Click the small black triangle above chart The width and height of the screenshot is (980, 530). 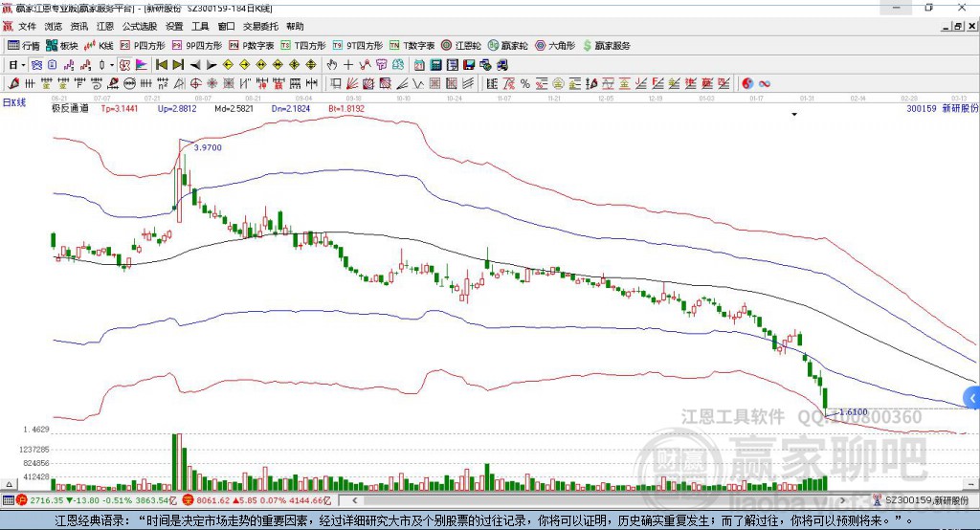coord(793,115)
